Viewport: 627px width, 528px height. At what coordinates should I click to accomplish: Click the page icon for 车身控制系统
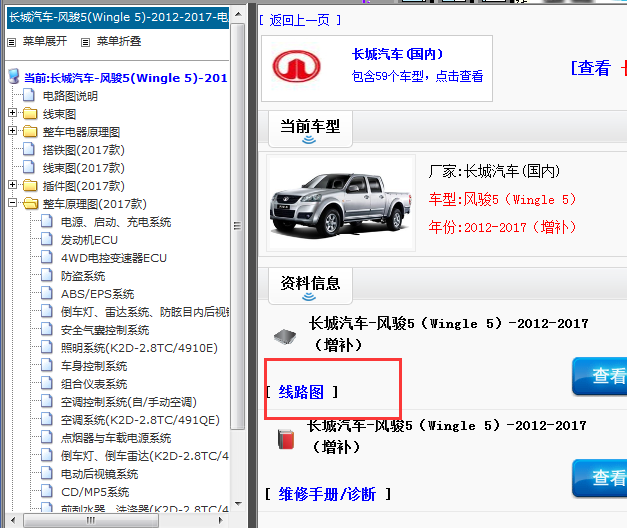(x=47, y=365)
